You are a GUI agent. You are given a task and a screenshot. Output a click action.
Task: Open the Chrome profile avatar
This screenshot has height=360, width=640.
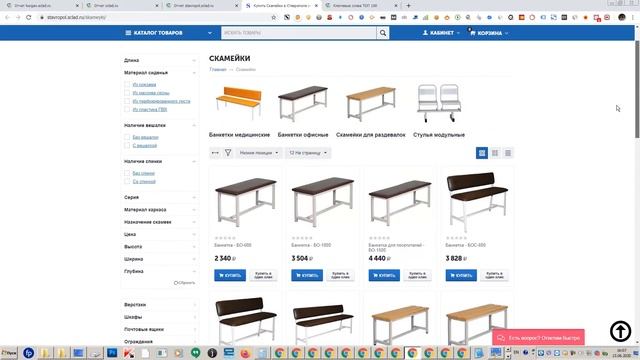(622, 17)
